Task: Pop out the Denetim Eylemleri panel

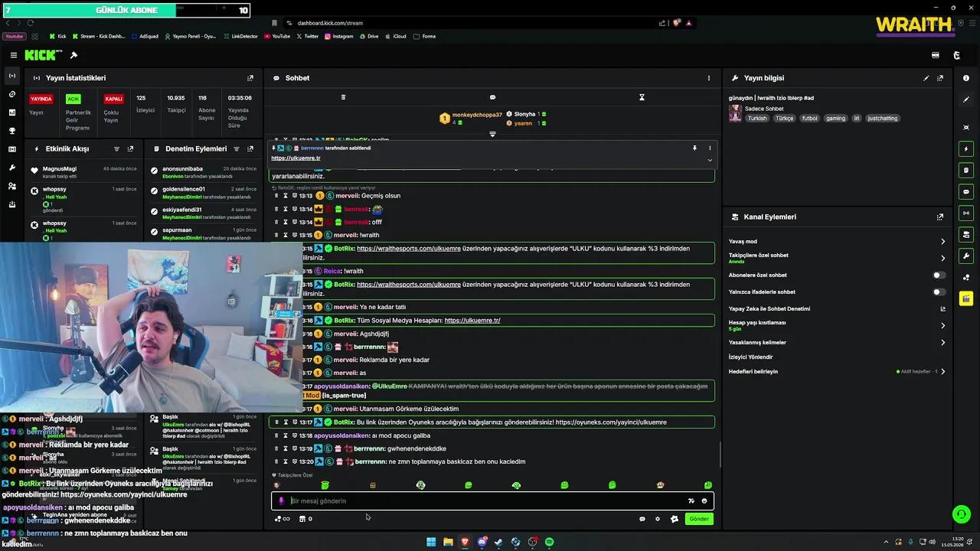Action: coord(250,149)
